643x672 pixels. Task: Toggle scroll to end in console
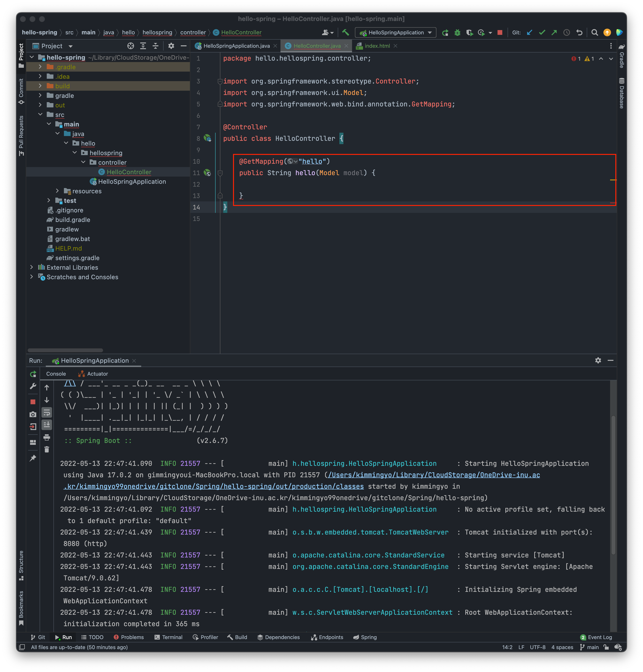pyautogui.click(x=47, y=425)
